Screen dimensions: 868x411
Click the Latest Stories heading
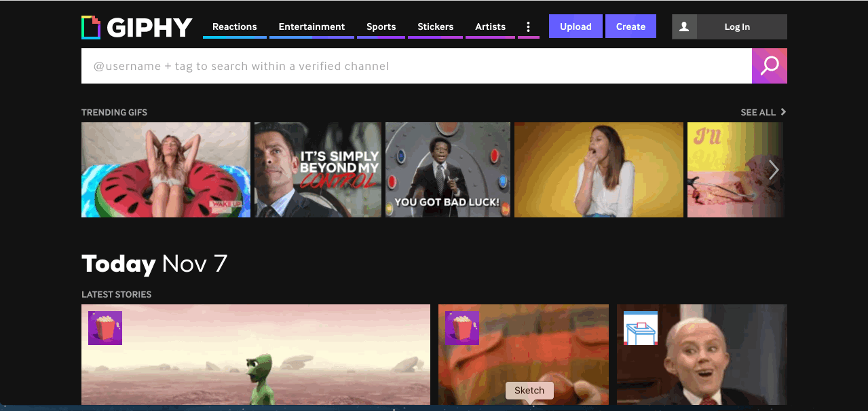pyautogui.click(x=117, y=294)
